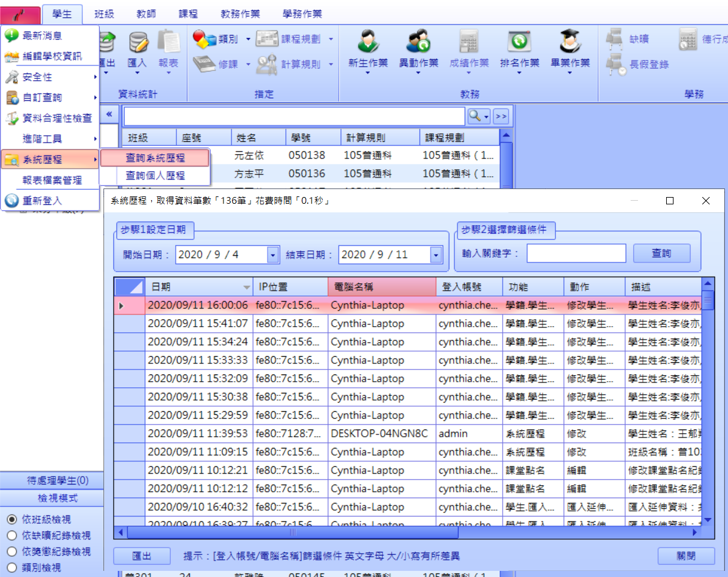Switch to the 教務作業 tab

tap(240, 14)
